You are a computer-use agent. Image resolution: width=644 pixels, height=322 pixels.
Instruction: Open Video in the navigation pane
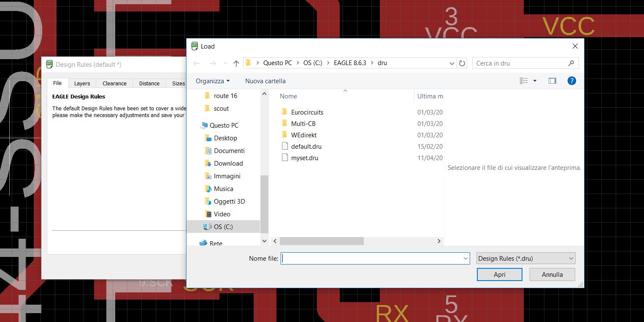click(222, 214)
